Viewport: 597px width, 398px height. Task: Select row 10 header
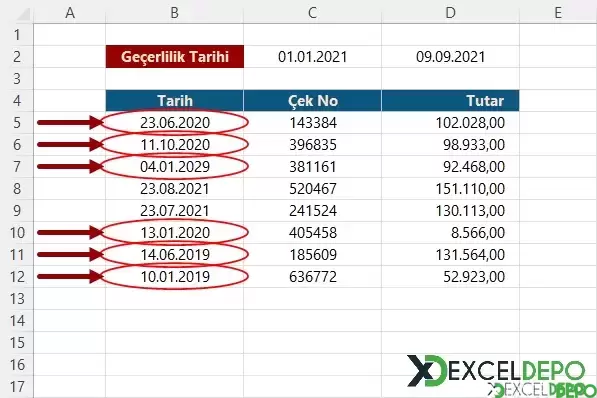pyautogui.click(x=17, y=233)
